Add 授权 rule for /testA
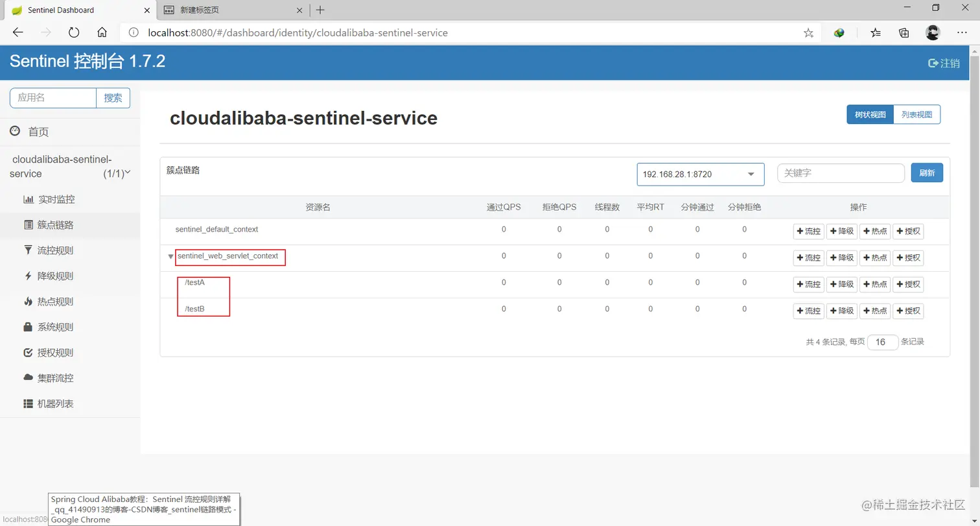The height and width of the screenshot is (526, 980). pos(909,285)
